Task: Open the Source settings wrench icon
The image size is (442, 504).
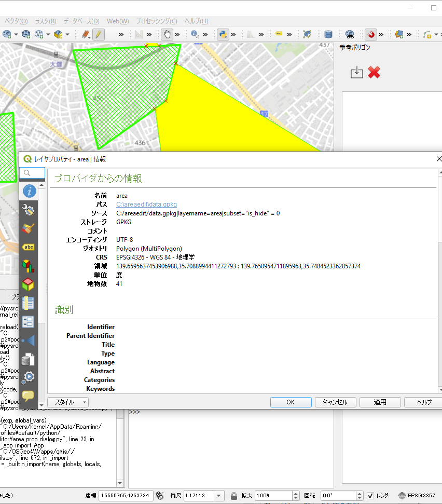Action: [x=29, y=210]
